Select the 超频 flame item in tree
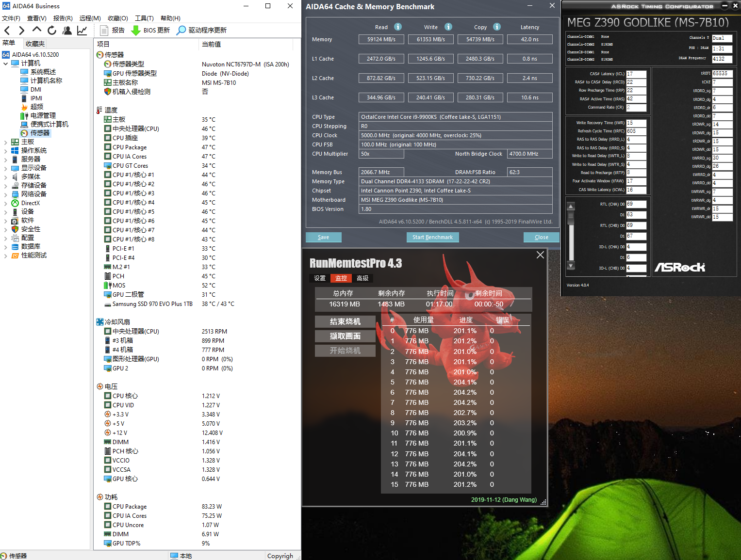This screenshot has height=560, width=741. tap(36, 107)
